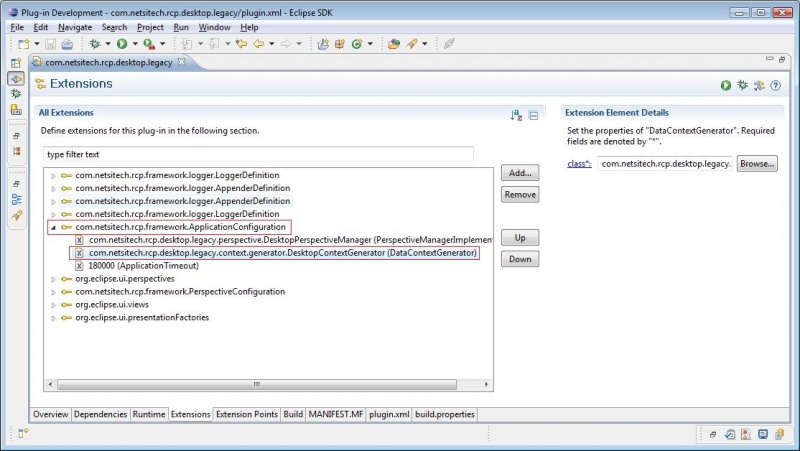Click the green Run button in toolbar
The image size is (800, 451).
(x=122, y=44)
